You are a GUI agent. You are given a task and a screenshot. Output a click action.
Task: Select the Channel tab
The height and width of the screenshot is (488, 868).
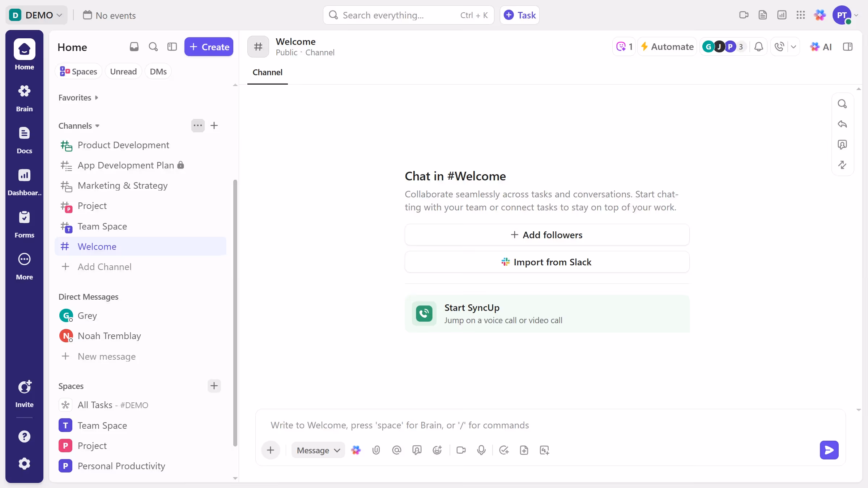(267, 72)
